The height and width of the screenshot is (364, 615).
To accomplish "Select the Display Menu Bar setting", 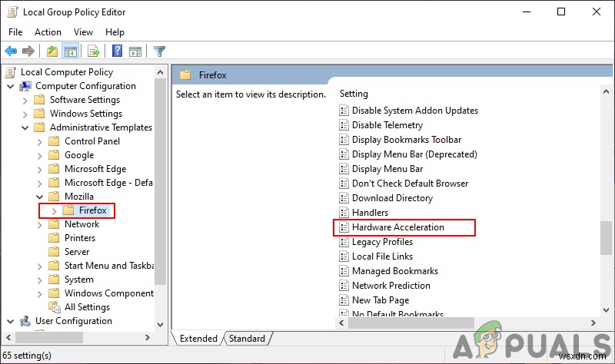I will [x=387, y=169].
